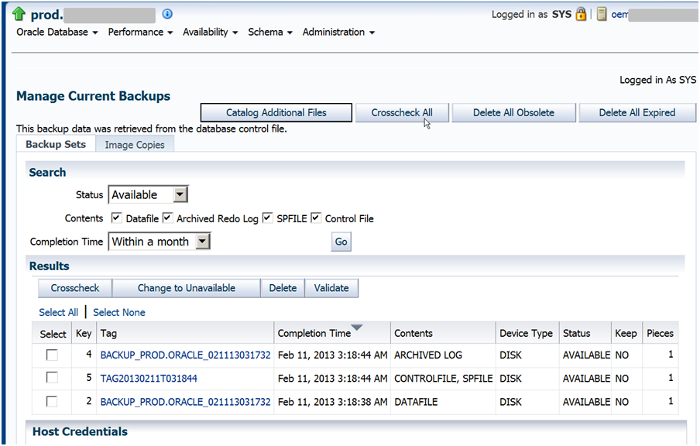Click the host icon beside oem

[603, 15]
